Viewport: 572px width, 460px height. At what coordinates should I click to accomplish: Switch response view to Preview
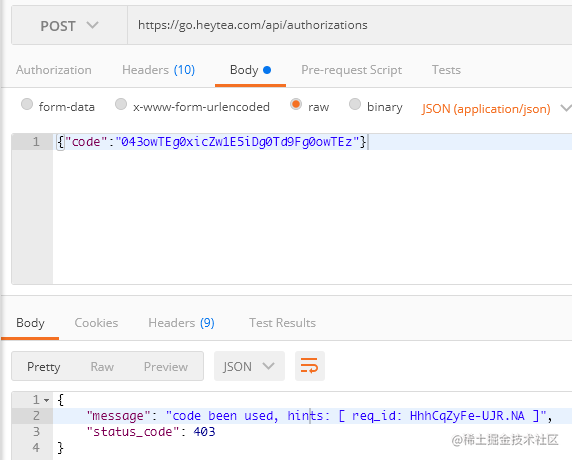point(166,366)
